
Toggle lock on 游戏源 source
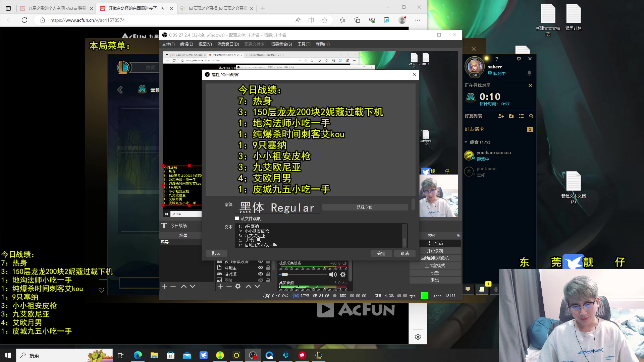pos(268,274)
